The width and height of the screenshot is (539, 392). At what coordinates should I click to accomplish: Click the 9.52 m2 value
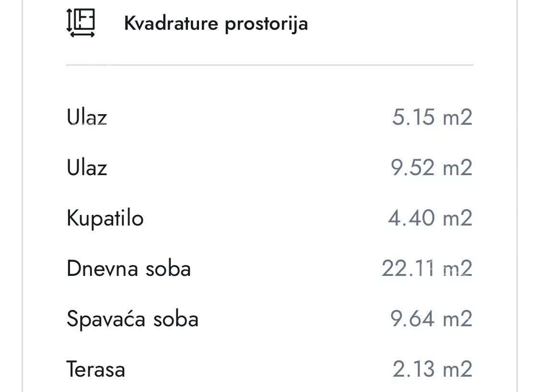[x=431, y=167]
